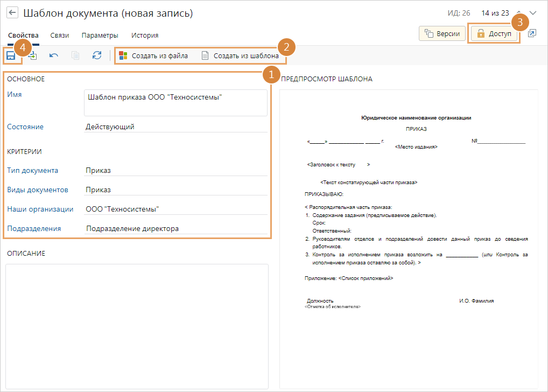The image size is (548, 392).
Task: Open the Параметры tab
Action: [x=100, y=36]
